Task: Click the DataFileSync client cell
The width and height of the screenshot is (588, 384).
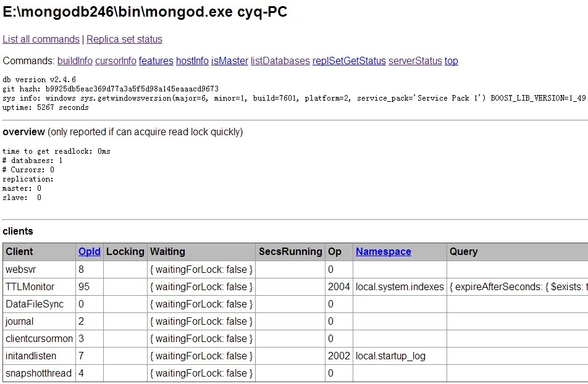Action: (x=35, y=304)
